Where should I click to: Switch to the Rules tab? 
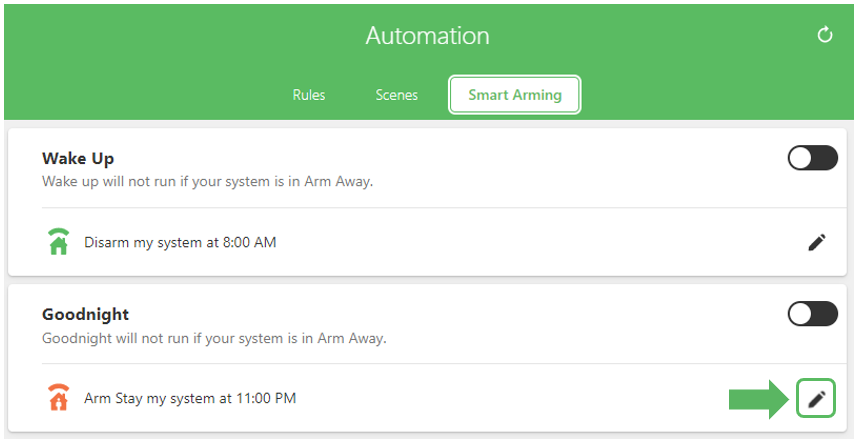(309, 95)
